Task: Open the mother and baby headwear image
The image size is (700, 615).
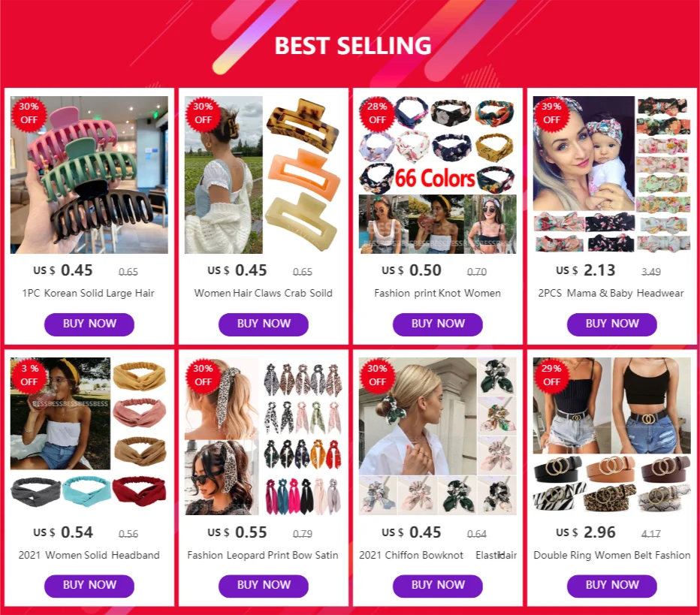Action: (x=612, y=175)
